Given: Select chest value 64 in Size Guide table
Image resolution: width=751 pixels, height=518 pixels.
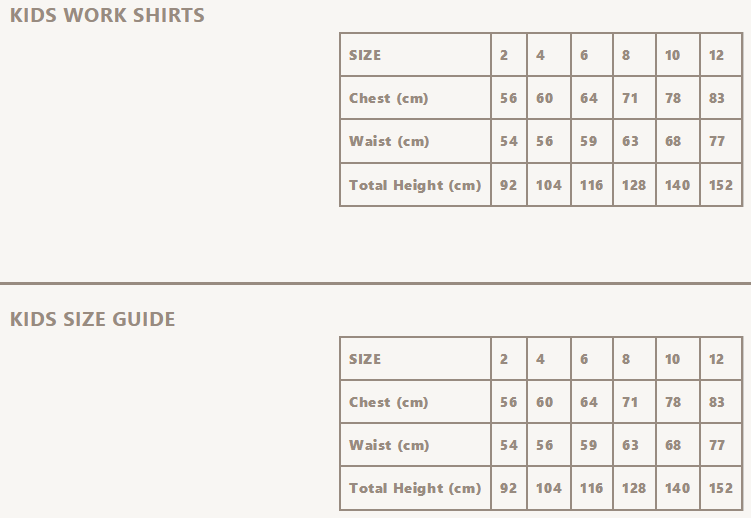Looking at the screenshot, I should (588, 402).
